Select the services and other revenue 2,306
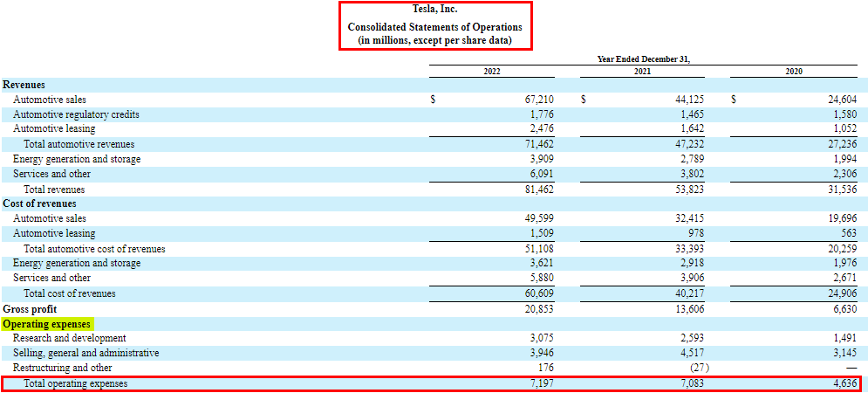Image resolution: width=868 pixels, height=393 pixels. pos(844,174)
